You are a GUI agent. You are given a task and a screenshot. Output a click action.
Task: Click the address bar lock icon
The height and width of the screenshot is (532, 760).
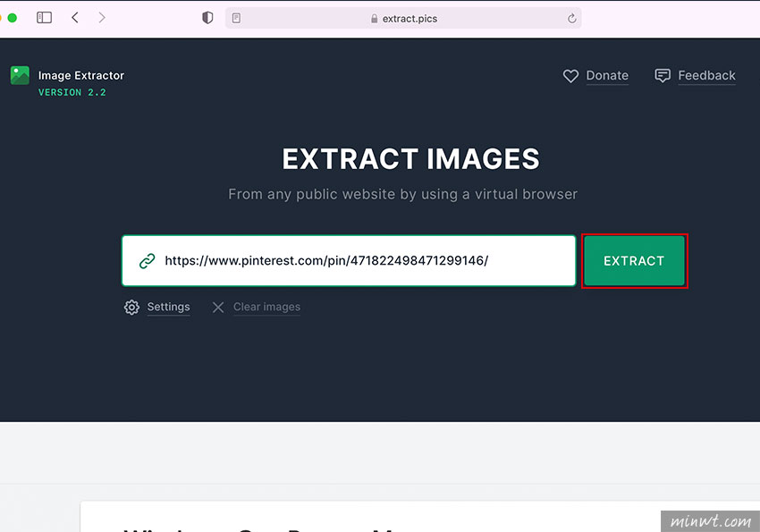coord(374,19)
